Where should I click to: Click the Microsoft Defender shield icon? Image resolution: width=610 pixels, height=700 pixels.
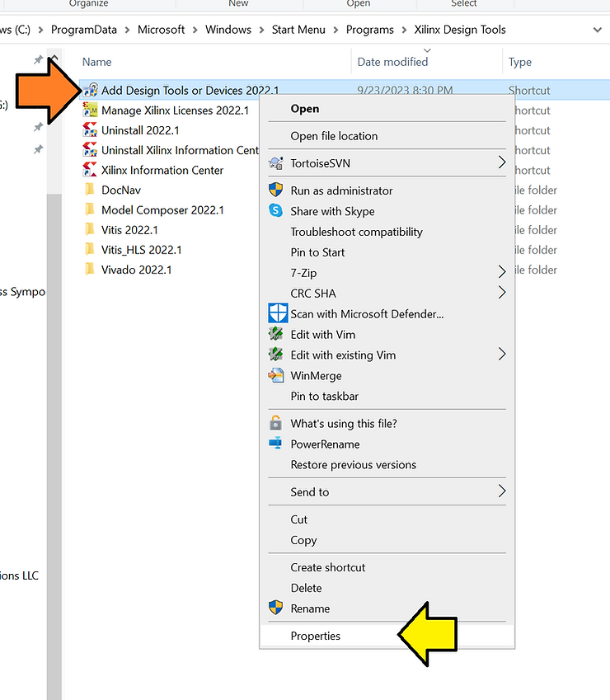(x=278, y=314)
